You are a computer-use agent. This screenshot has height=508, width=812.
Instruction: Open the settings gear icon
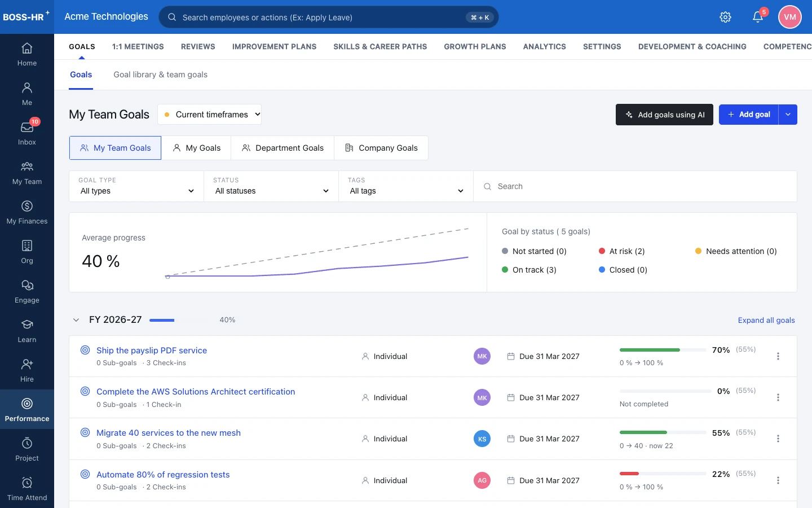point(726,17)
